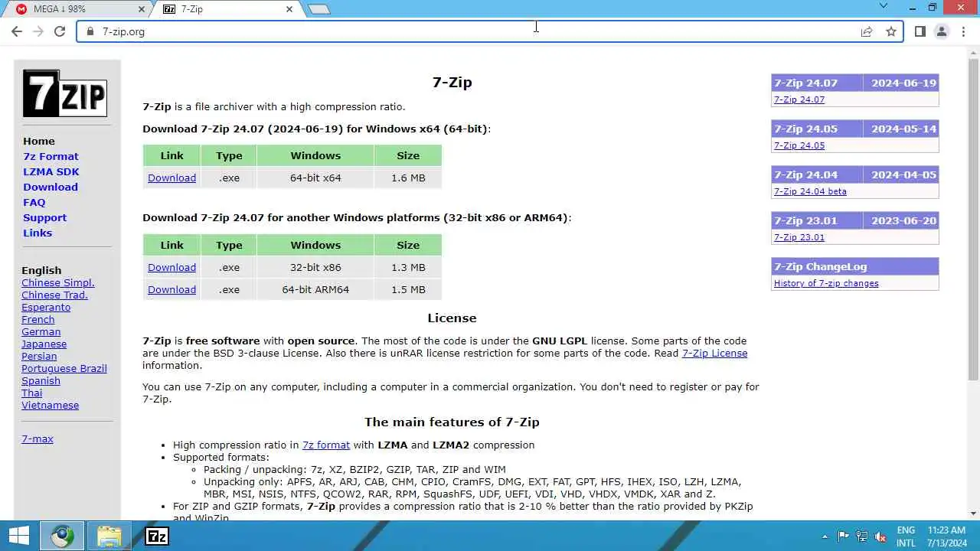Click the muted volume tray icon
The width and height of the screenshot is (980, 551).
[x=881, y=536]
